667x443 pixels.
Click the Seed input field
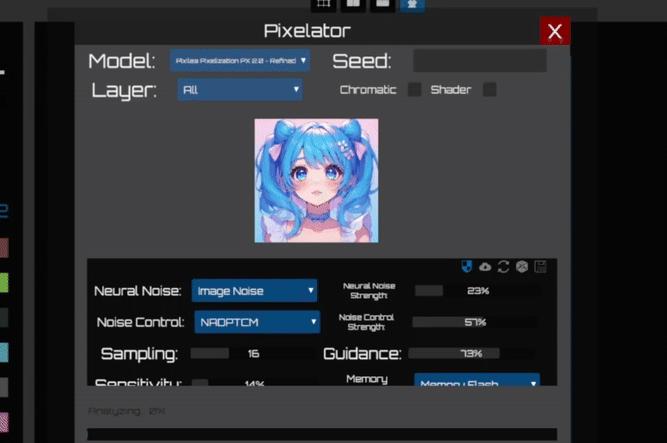coord(479,61)
